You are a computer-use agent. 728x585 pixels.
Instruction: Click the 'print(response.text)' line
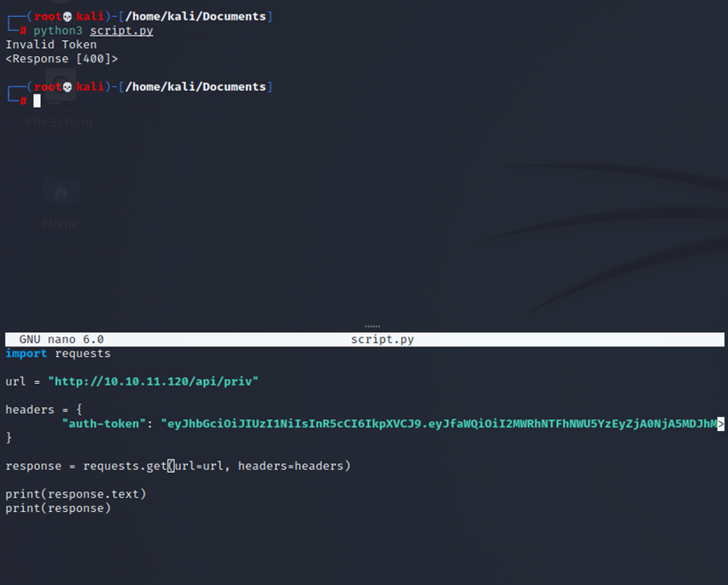76,494
